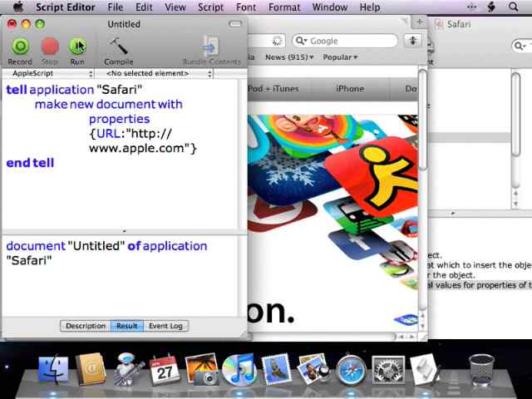Switch to the Event Log tab
This screenshot has width=532, height=399.
coord(166,326)
